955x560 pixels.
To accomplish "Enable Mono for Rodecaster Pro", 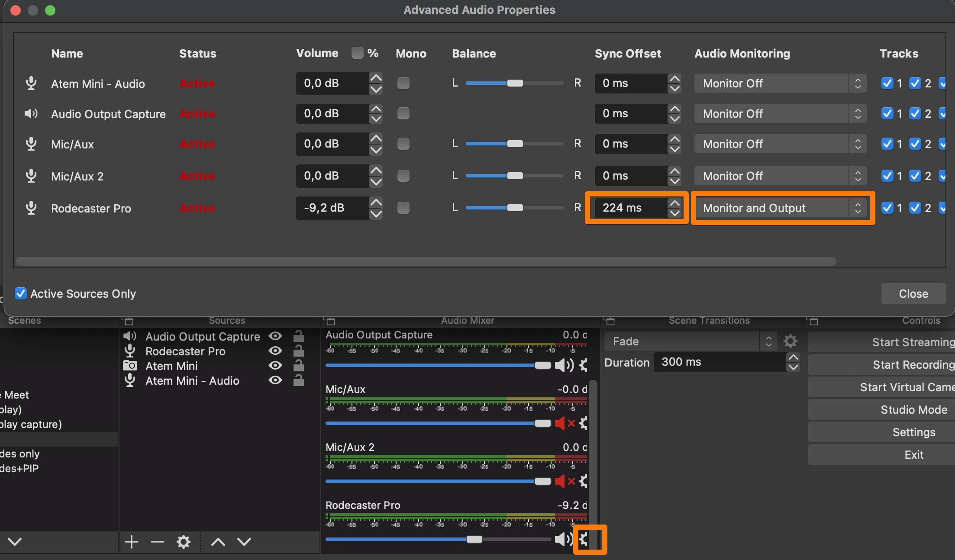I will tap(403, 208).
